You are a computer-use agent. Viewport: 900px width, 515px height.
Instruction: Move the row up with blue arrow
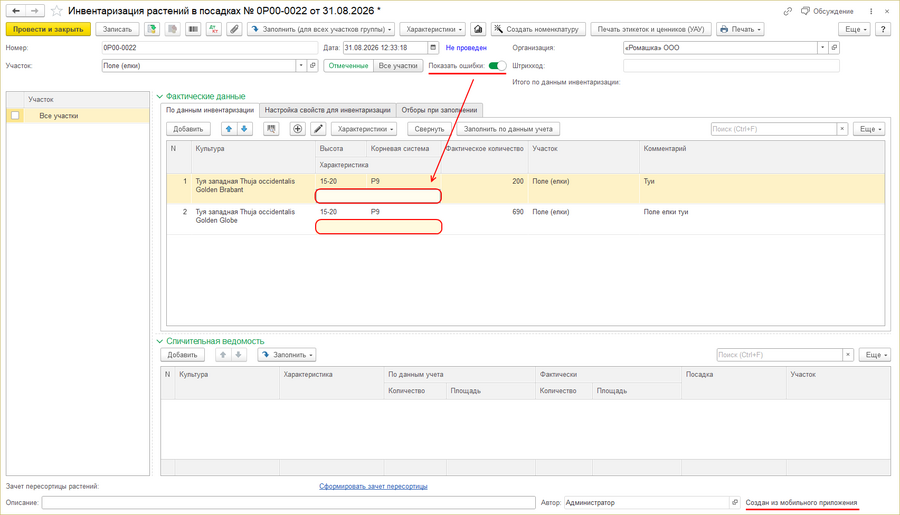click(x=228, y=129)
